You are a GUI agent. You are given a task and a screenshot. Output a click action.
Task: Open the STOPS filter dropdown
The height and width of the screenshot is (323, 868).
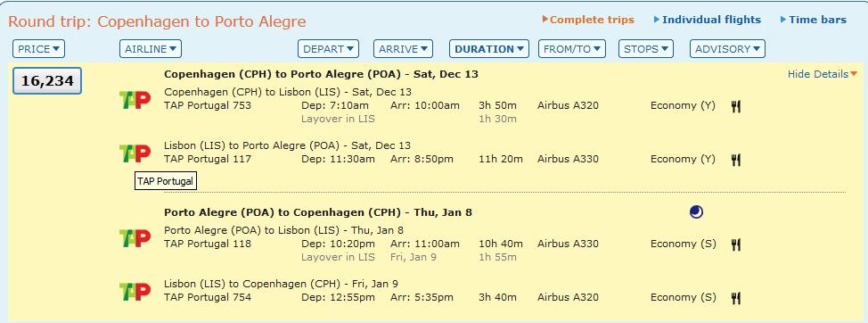pos(646,49)
